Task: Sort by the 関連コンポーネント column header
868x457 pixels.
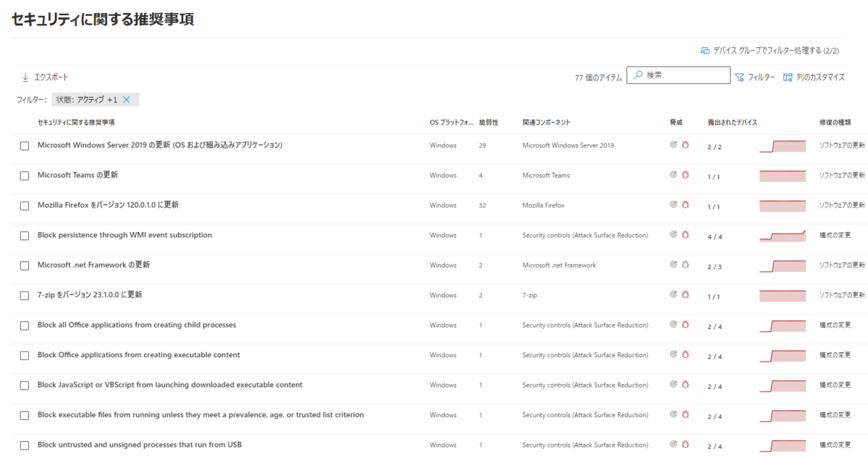Action: tap(546, 122)
